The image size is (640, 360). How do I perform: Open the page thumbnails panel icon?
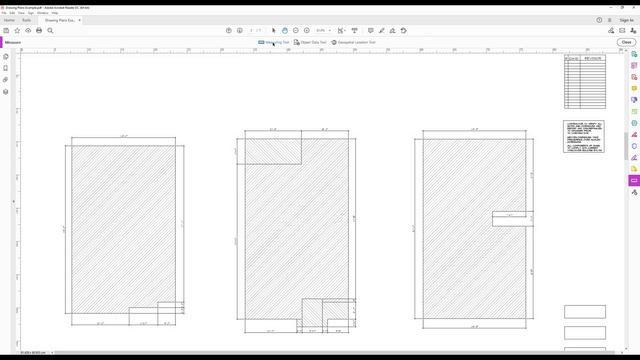[x=6, y=56]
